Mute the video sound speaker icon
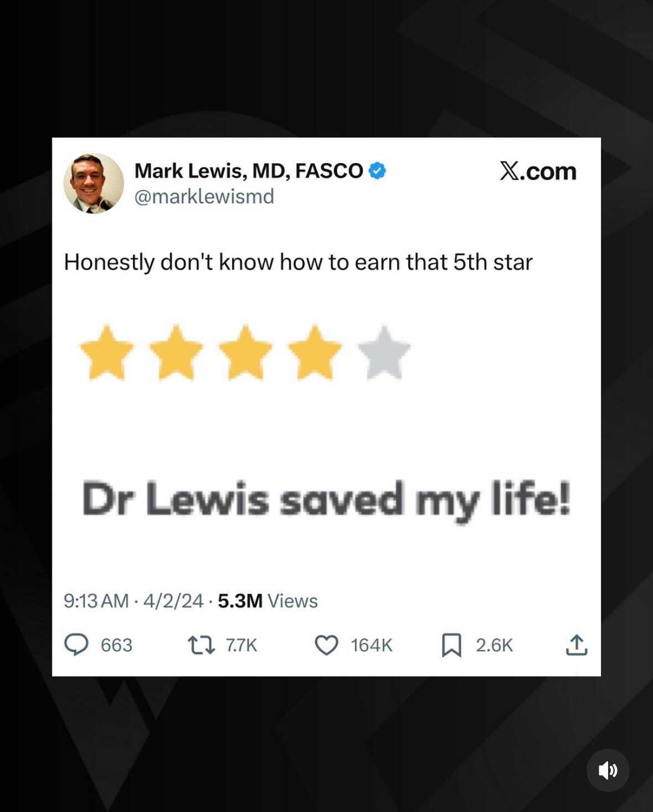 pyautogui.click(x=608, y=770)
